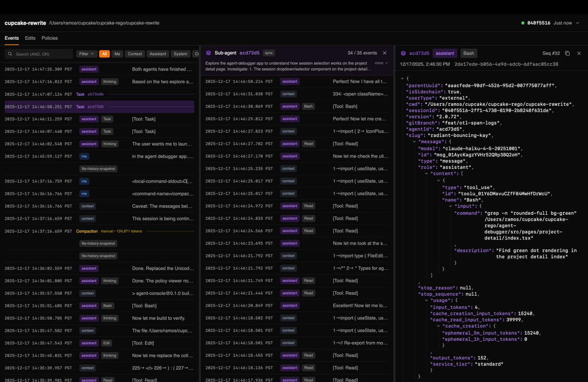Screen dimensions: 588x382
Task: Toggle the System filter chip
Action: (180, 54)
